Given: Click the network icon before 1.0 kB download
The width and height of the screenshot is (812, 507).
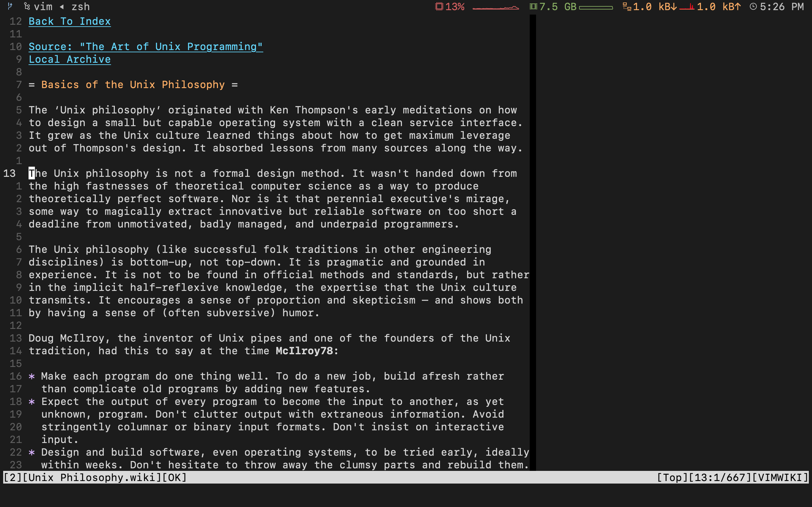Looking at the screenshot, I should point(626,6).
